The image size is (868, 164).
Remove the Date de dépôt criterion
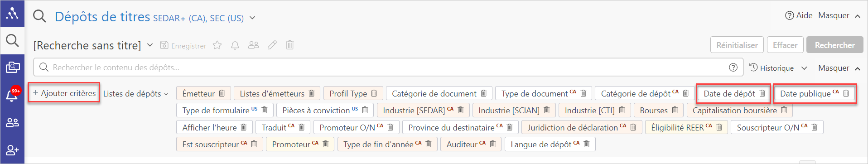[762, 93]
